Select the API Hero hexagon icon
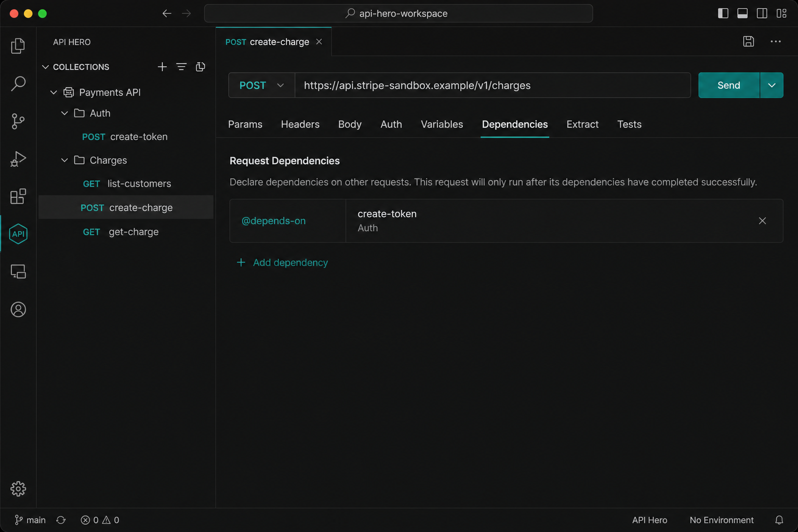This screenshot has width=798, height=532. click(x=18, y=234)
